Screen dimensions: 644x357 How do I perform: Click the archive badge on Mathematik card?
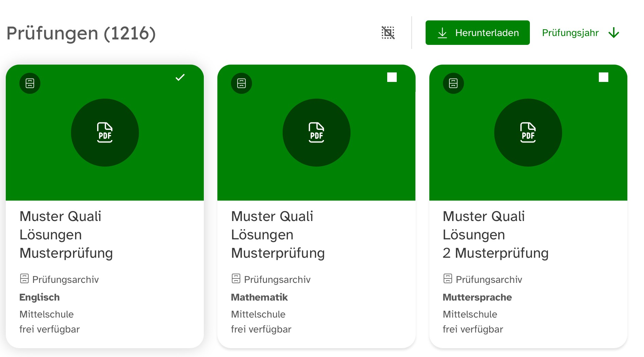(x=241, y=83)
